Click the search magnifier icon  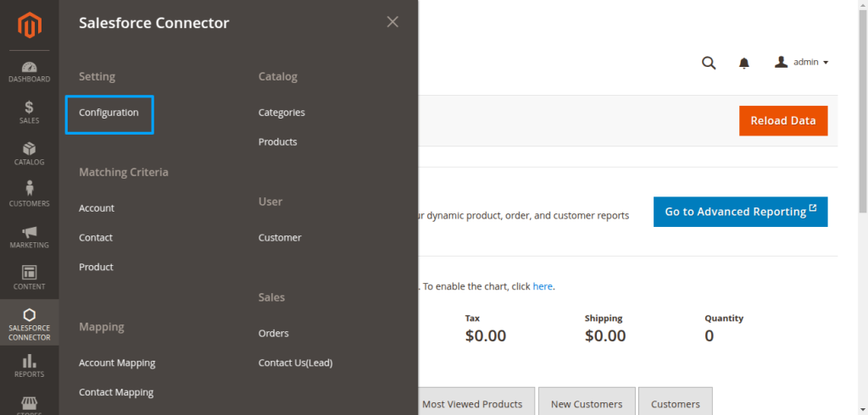click(x=709, y=63)
